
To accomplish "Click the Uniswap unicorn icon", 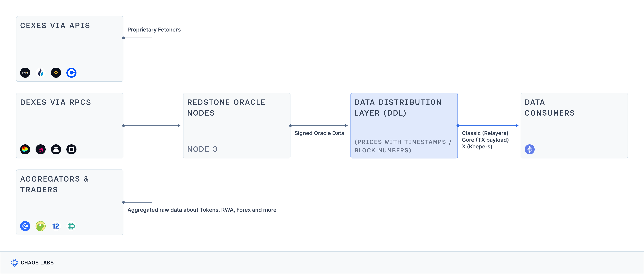I will pyautogui.click(x=40, y=149).
